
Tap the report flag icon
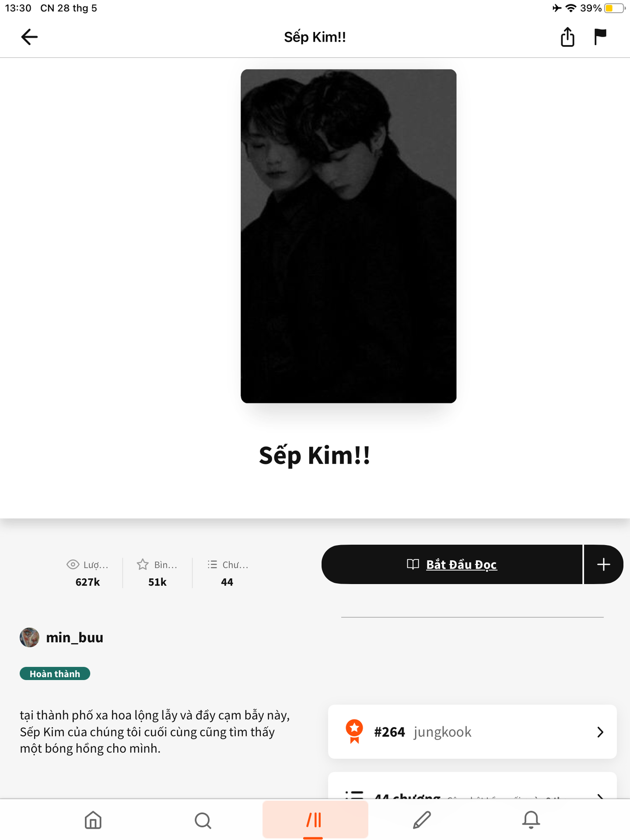pyautogui.click(x=600, y=37)
